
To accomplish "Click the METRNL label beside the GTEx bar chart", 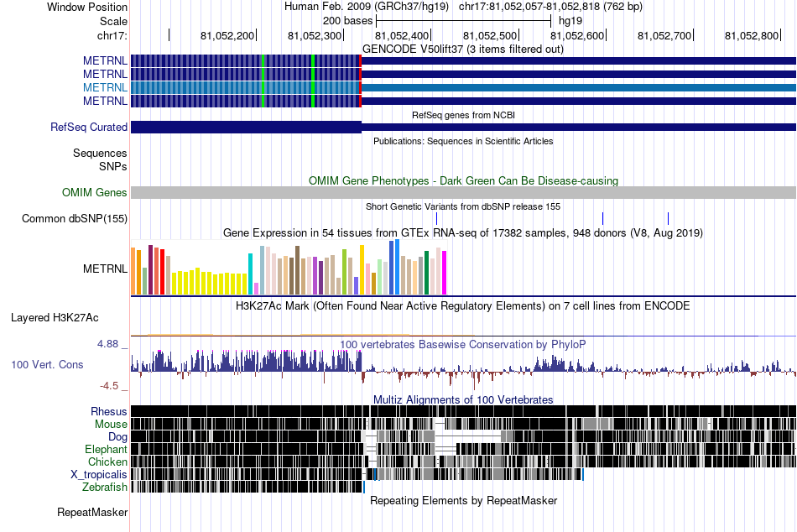I will 105,269.
